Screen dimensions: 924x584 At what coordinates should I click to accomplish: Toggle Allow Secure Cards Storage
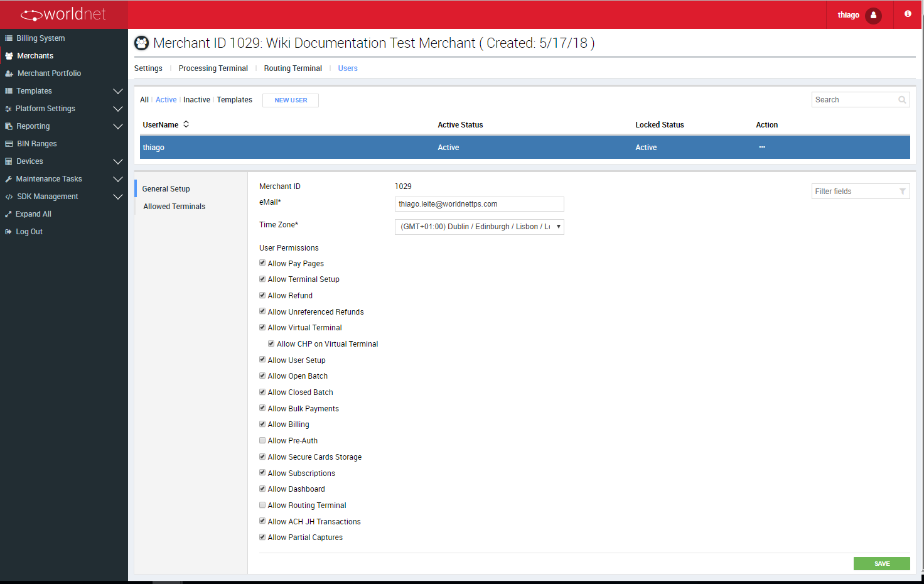[x=262, y=457]
